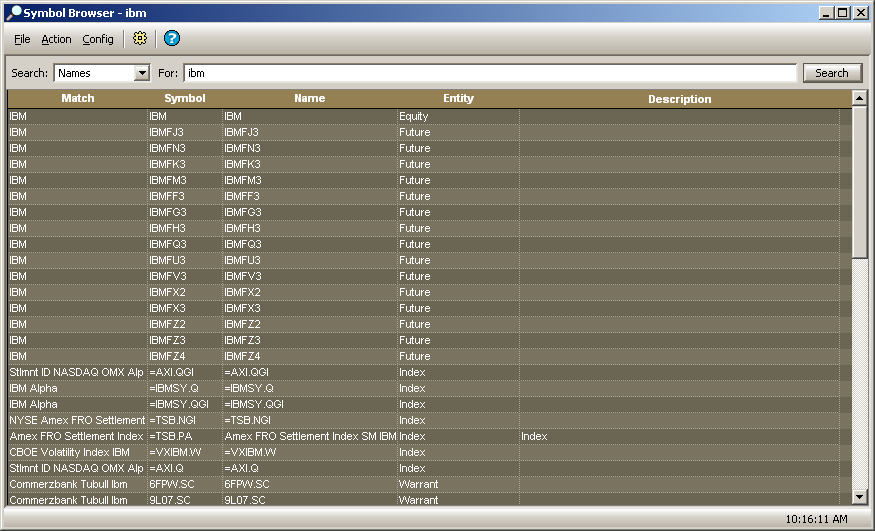Viewport: 875px width, 531px height.
Task: Click name cell Amex FRO Settlement Index SM IBM
Action: (310, 436)
